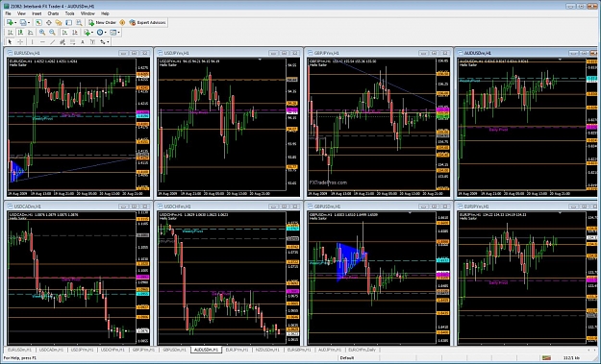
Task: Select the Fibonacci Retracement tool
Action: (x=72, y=41)
